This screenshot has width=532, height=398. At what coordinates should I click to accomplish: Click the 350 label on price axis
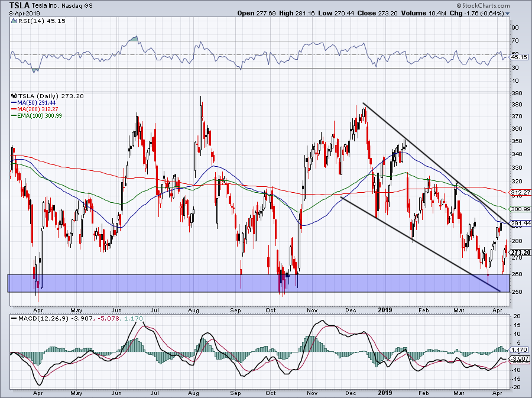pos(517,141)
